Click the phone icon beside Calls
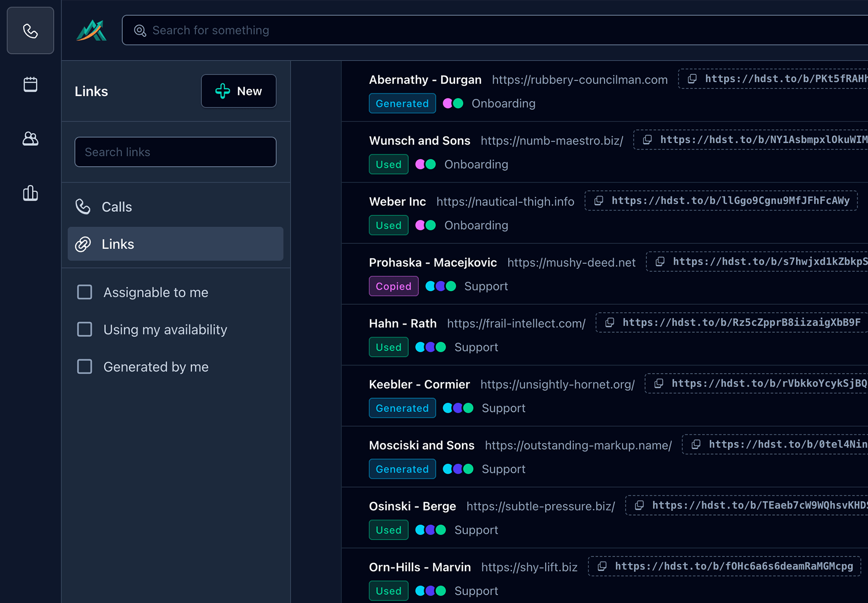The height and width of the screenshot is (603, 868). 83,207
